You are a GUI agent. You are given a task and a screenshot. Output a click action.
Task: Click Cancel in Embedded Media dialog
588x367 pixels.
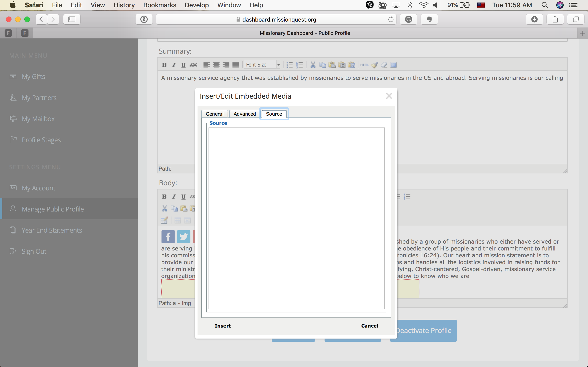[x=369, y=326]
